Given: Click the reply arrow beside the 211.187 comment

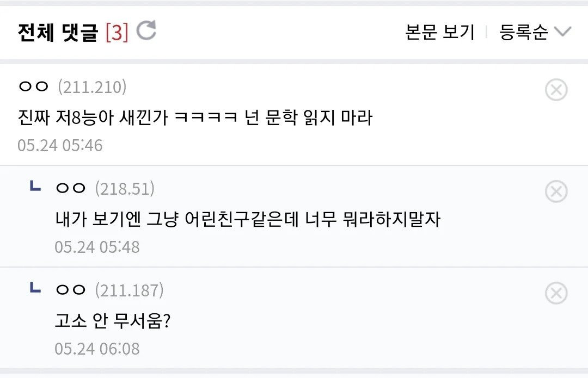Looking at the screenshot, I should point(35,289).
